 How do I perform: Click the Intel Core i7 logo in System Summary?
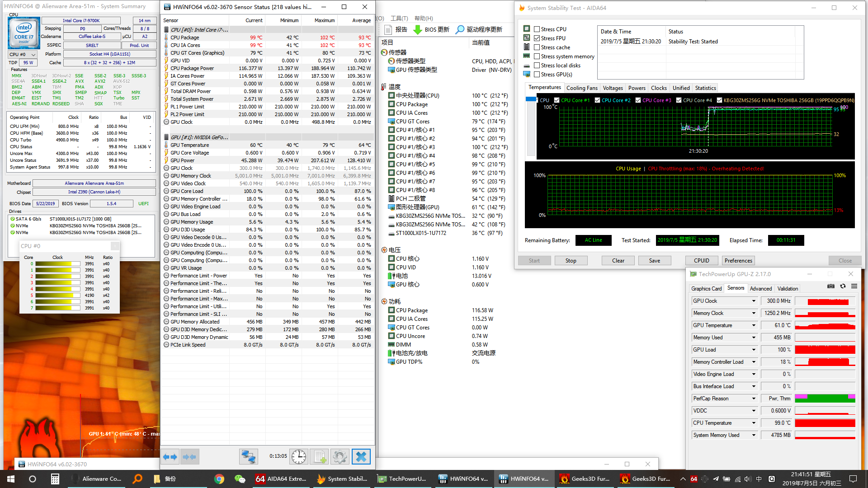coord(24,33)
